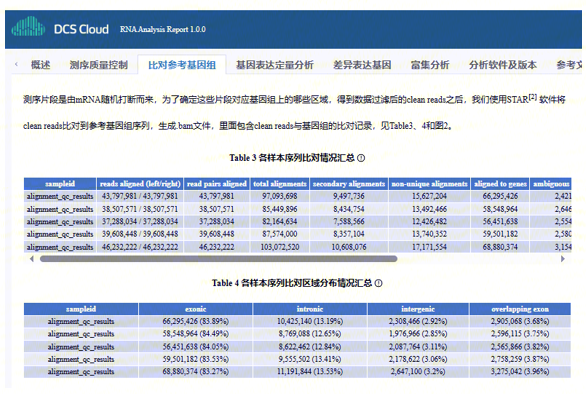Click overlapping exon value 3,275,042 (3.96%)
Viewport: 586px width, 394px height.
pyautogui.click(x=520, y=372)
